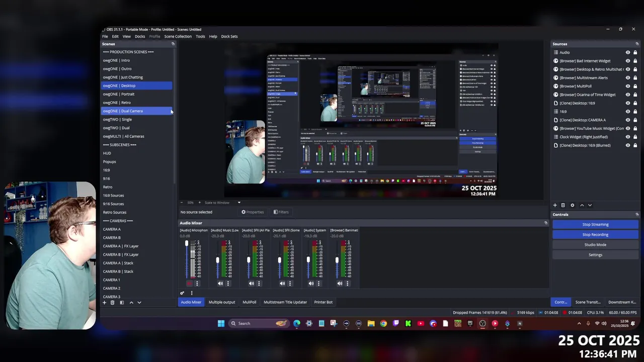Show hidden system tray icons
The height and width of the screenshot is (362, 644).
(x=579, y=323)
